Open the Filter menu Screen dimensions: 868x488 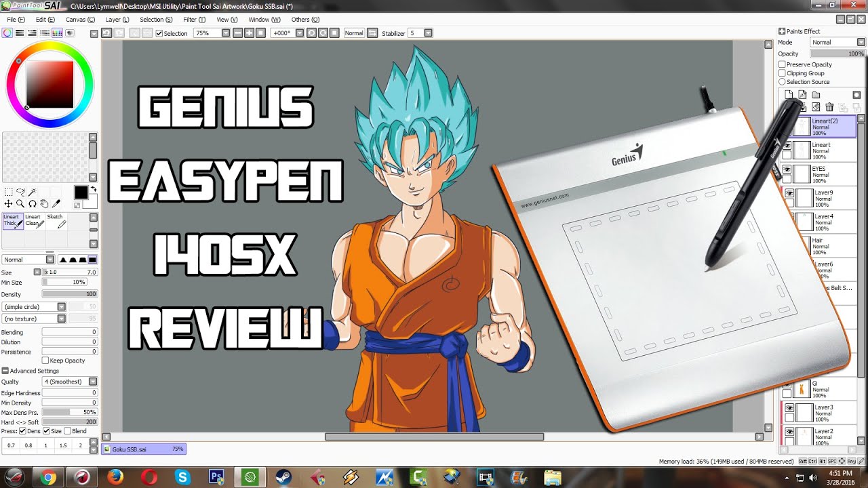[x=194, y=20]
